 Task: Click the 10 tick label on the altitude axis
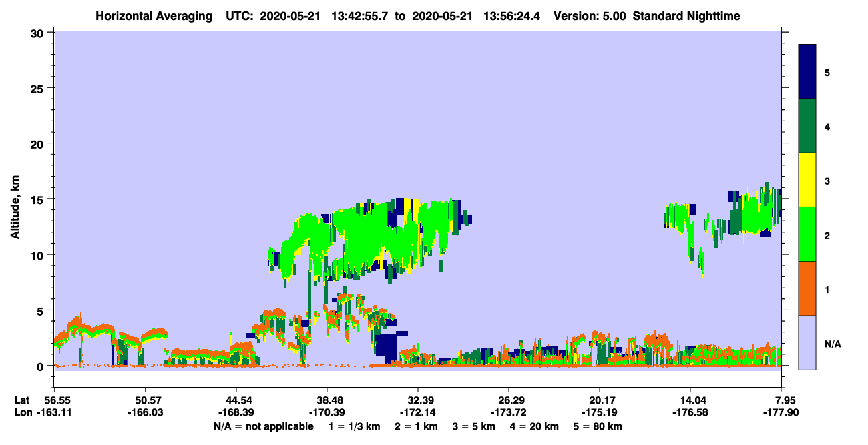pos(39,255)
